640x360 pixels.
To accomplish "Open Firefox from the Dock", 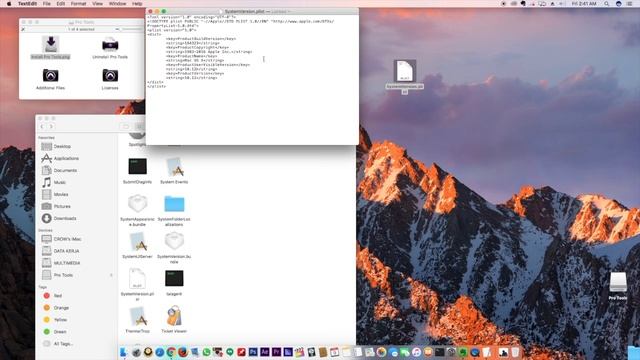I will [x=182, y=352].
